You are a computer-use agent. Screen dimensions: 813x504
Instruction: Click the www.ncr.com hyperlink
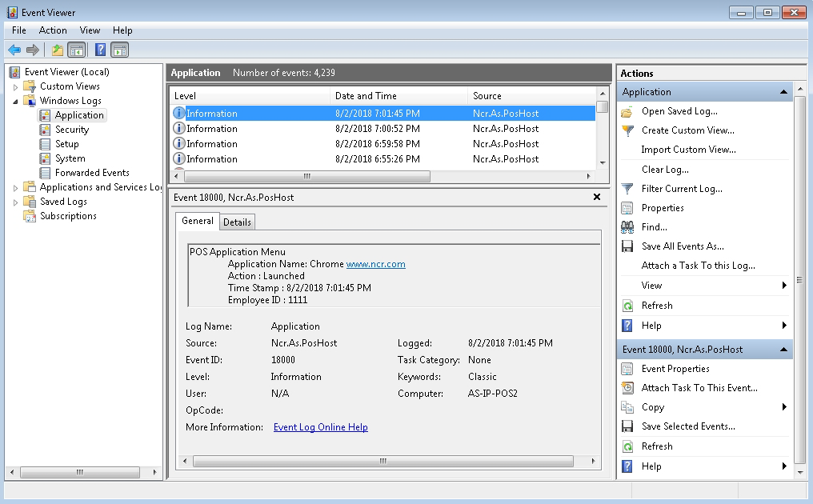(x=375, y=264)
